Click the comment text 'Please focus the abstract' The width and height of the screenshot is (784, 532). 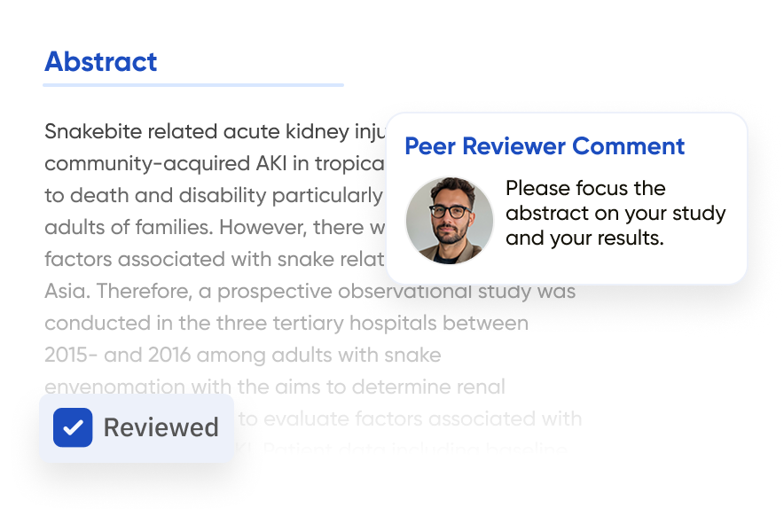point(585,189)
